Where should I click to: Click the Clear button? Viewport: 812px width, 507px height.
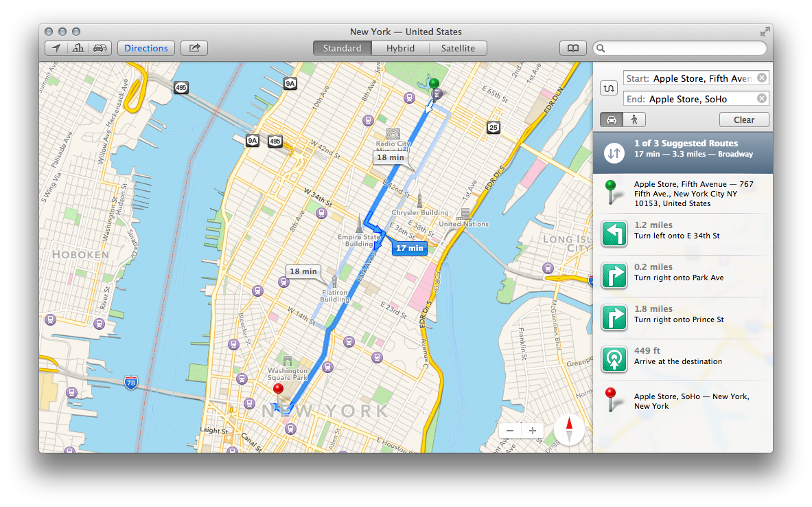click(743, 120)
